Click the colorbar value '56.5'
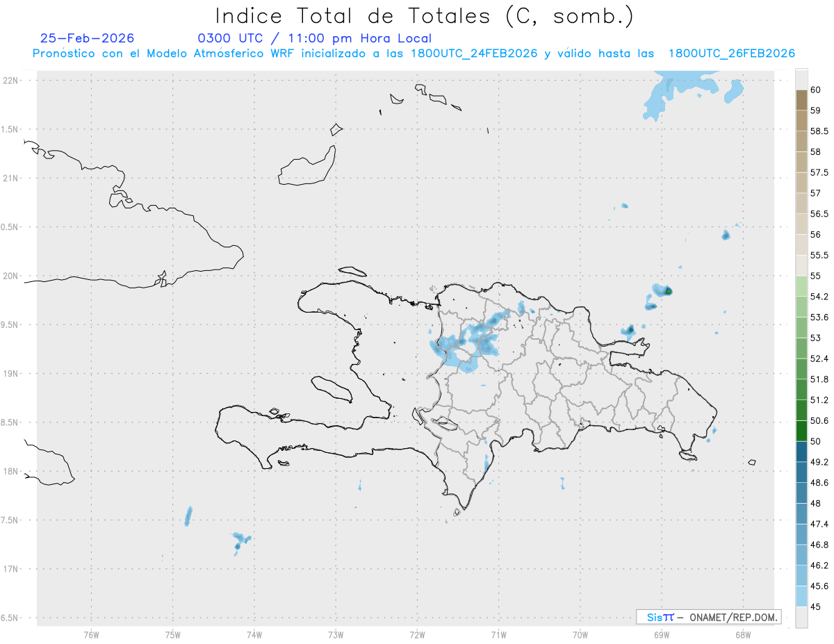The width and height of the screenshot is (834, 644). click(819, 213)
